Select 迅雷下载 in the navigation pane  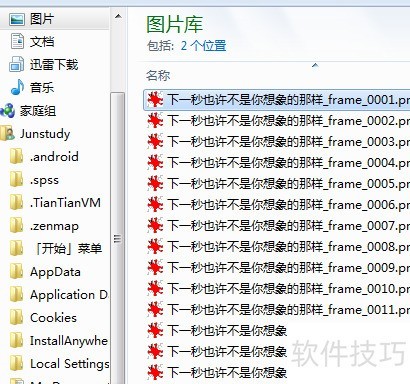(x=54, y=65)
